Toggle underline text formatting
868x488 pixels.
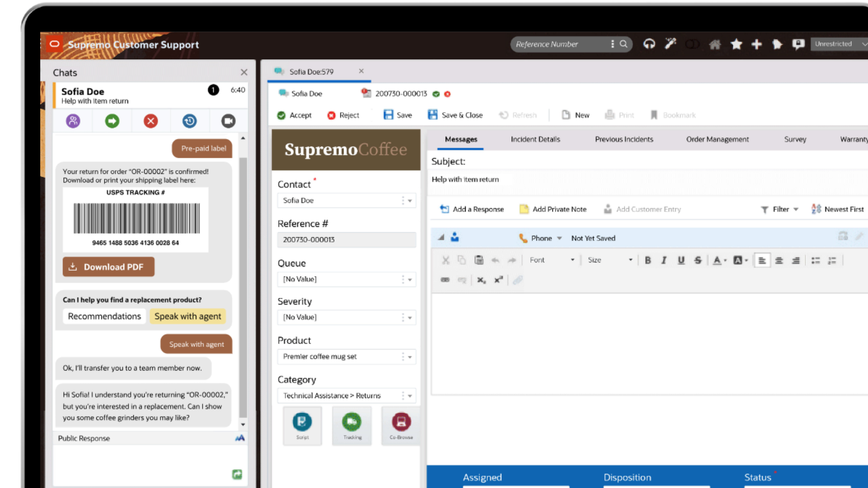pos(681,260)
